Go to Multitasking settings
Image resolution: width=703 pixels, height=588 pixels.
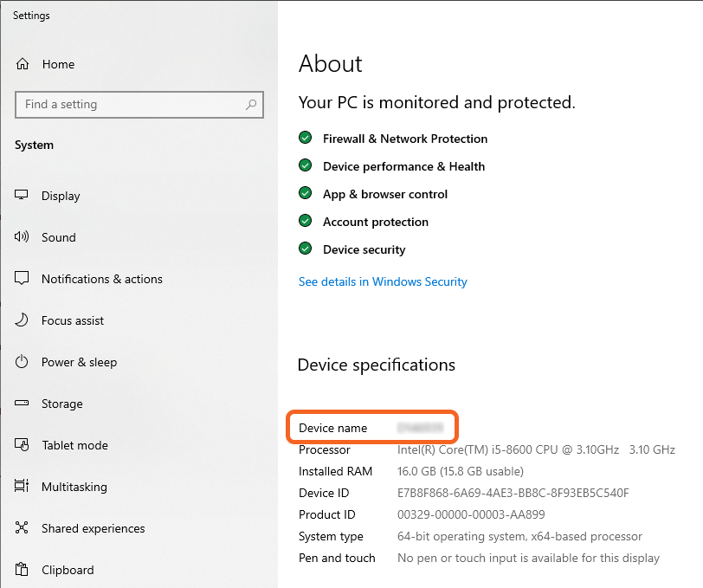tap(74, 487)
